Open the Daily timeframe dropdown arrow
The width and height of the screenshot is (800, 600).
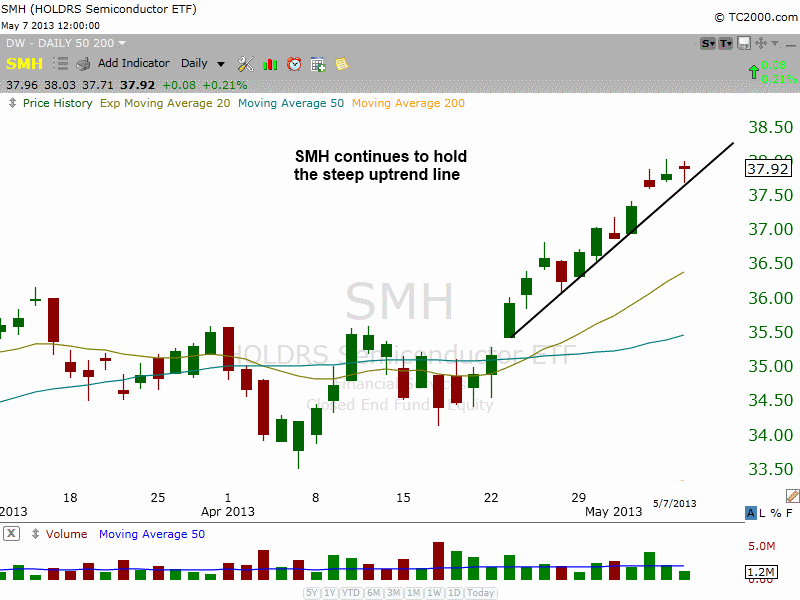[x=220, y=64]
